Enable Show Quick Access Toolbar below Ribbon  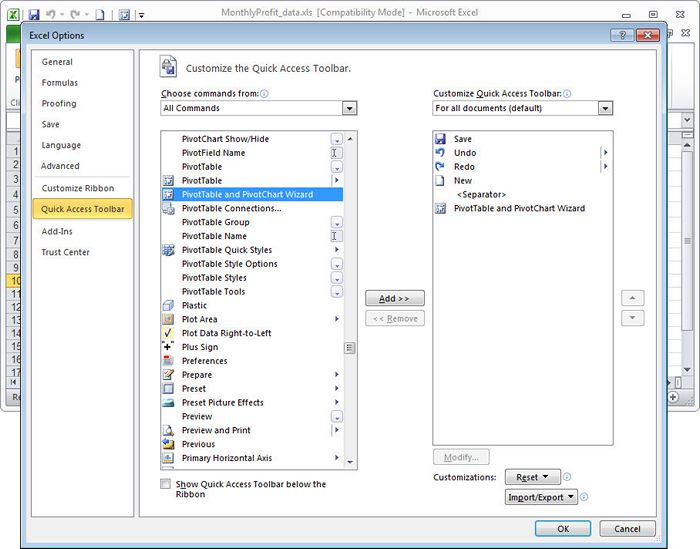click(165, 484)
